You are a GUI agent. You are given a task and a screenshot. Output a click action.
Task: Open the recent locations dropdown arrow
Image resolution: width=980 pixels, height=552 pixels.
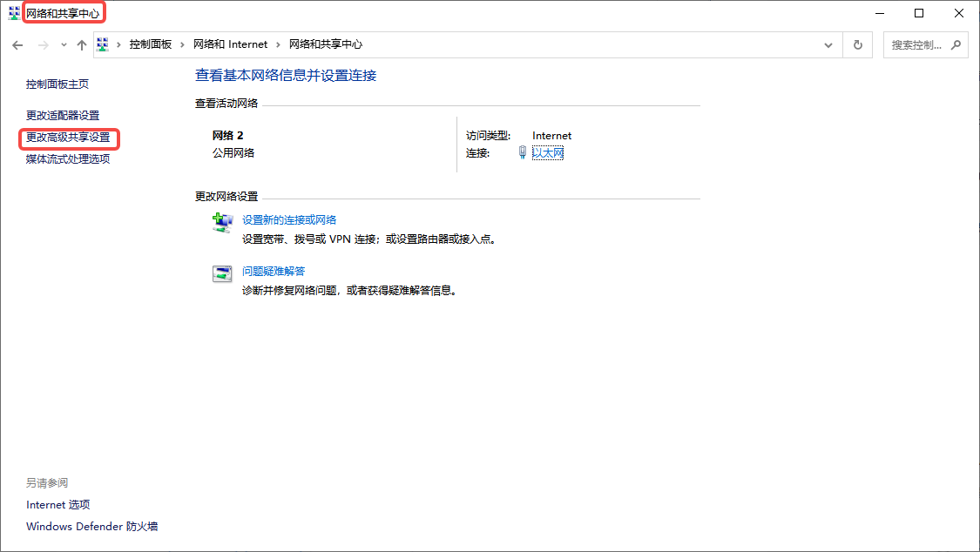[x=64, y=45]
